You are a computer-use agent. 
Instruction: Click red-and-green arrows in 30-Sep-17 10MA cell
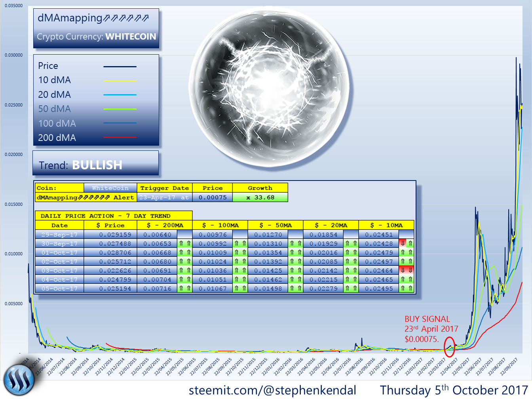pyautogui.click(x=407, y=244)
